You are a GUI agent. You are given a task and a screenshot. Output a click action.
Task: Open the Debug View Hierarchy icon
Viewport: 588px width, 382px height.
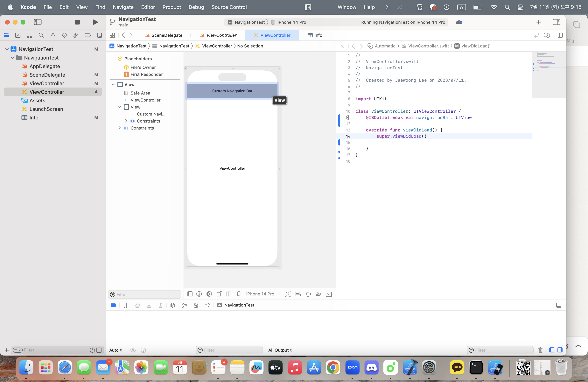coord(173,305)
